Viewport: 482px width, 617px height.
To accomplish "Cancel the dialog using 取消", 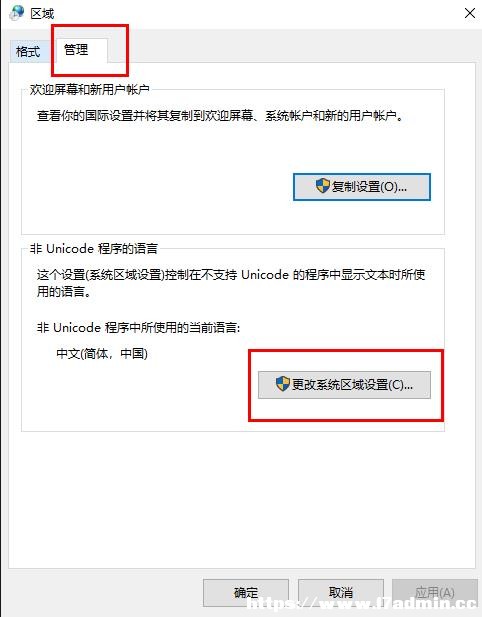I will pos(341,593).
